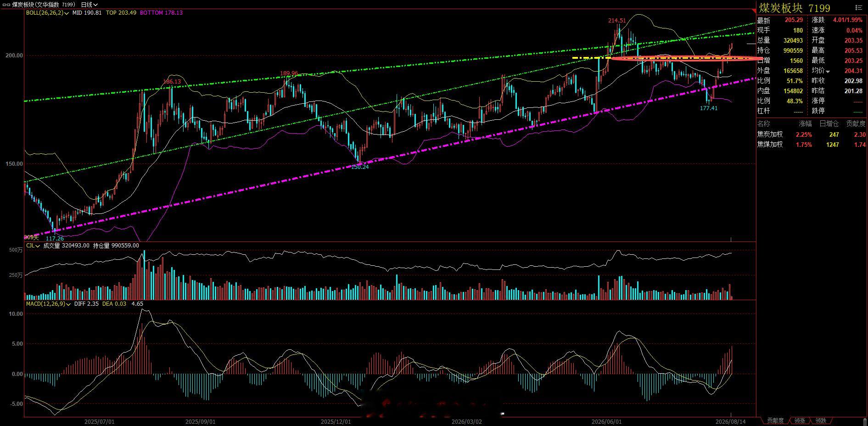Screen dimensions: 868x426
Task: Click the 最低 value 203.25
Action: point(853,61)
